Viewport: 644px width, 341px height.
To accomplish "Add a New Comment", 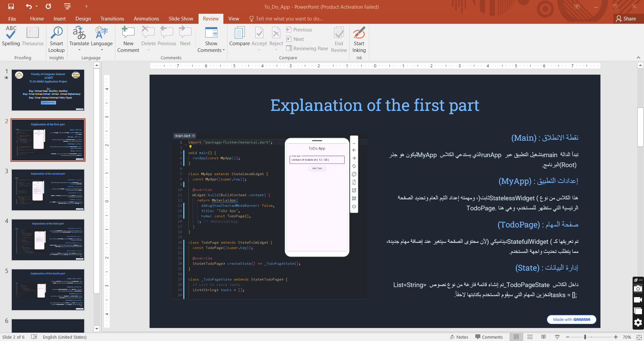I will 128,40.
